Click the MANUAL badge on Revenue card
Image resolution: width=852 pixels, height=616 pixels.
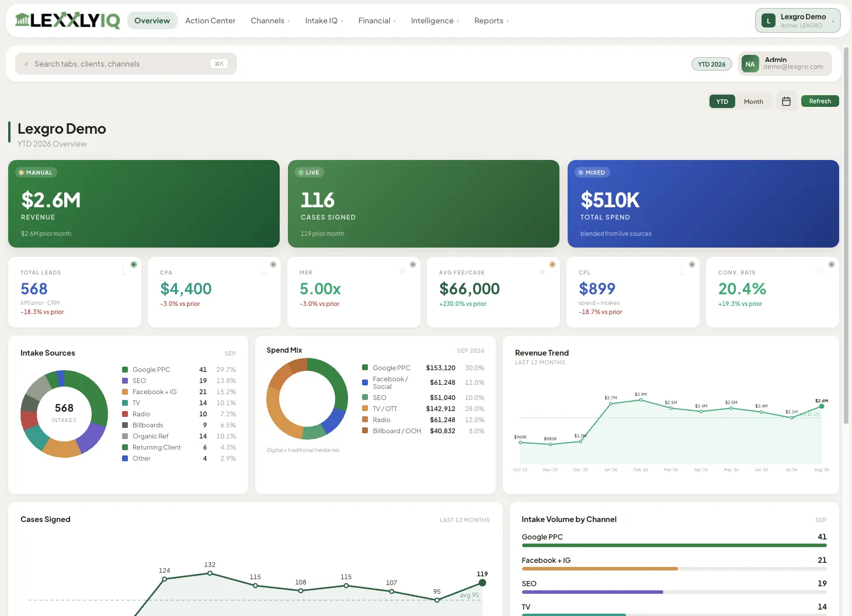[36, 172]
